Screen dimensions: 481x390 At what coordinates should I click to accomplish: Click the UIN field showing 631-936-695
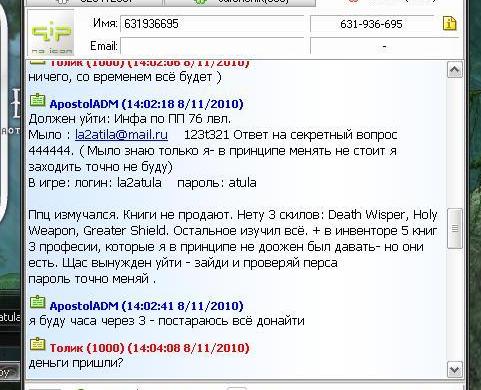click(x=371, y=24)
